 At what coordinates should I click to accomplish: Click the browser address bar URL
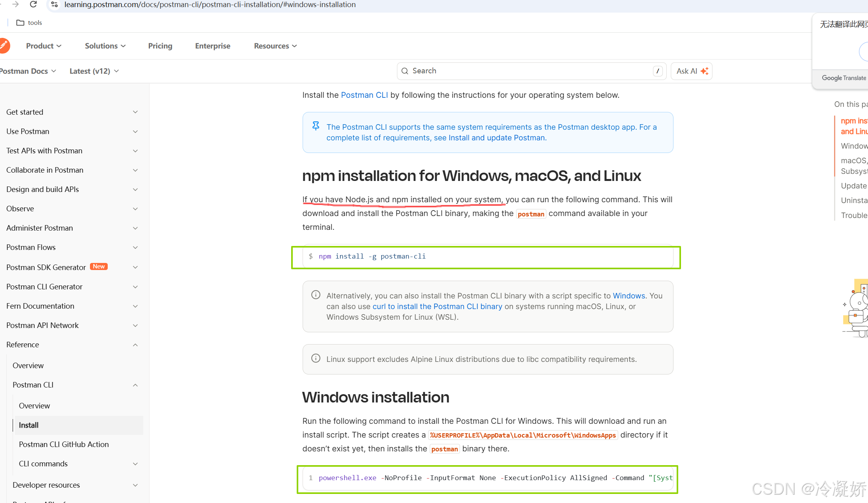[210, 5]
